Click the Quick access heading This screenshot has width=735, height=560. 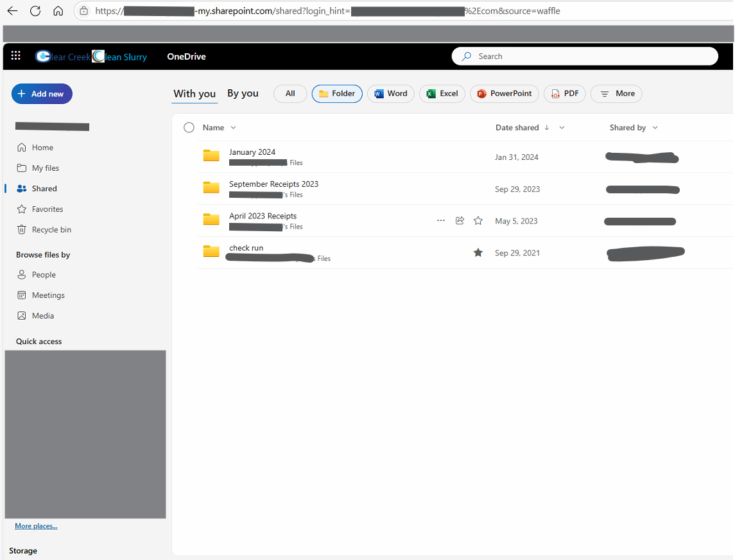(x=39, y=342)
